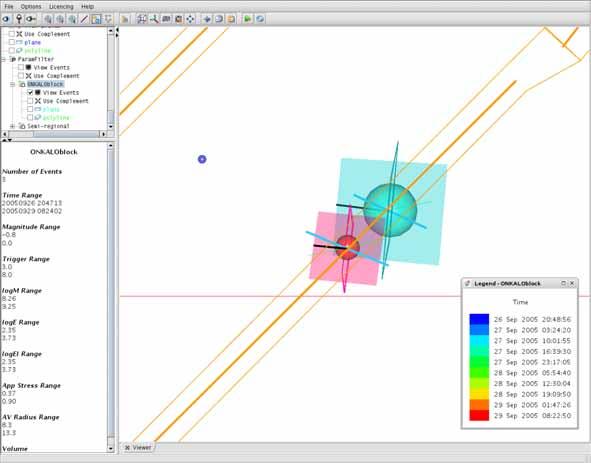Image resolution: width=591 pixels, height=463 pixels.
Task: Select the ParamFilter tree item
Action: click(36, 59)
